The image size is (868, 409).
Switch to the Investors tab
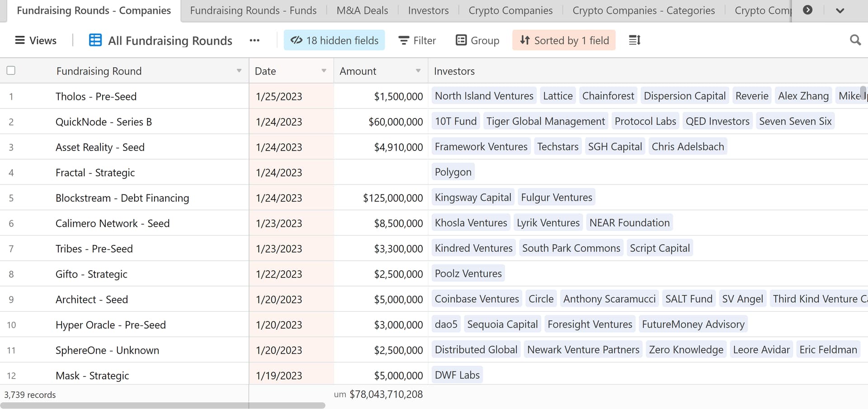428,10
